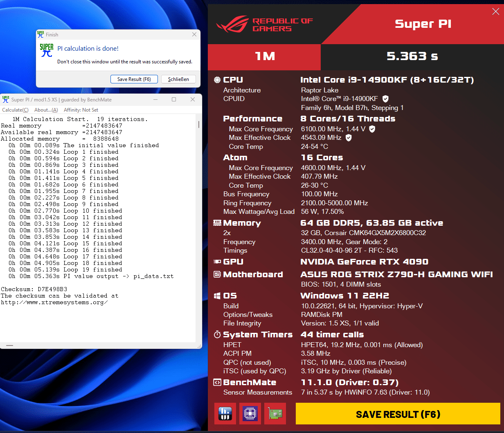Click the NVIDIA GeForce RTX 4090 text
504x433 pixels.
[364, 262]
